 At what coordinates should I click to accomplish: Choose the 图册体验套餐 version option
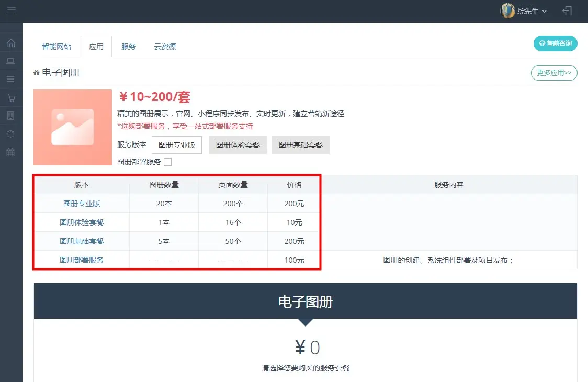(238, 145)
